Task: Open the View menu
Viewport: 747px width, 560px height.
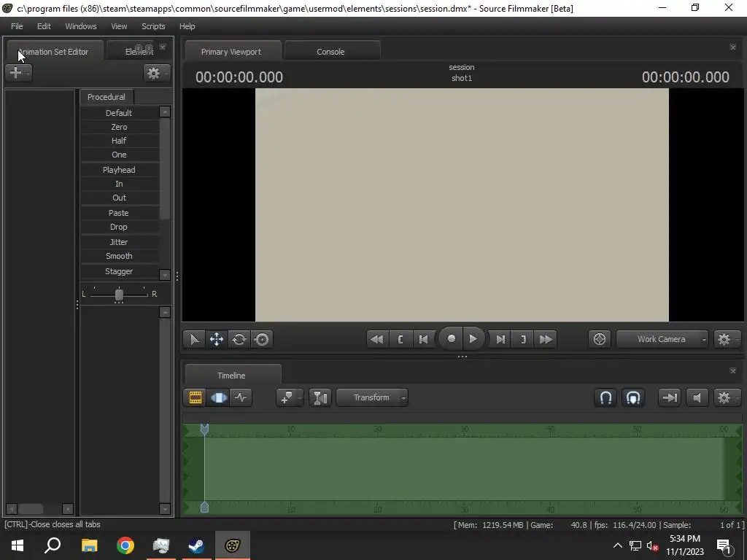Action: (119, 26)
